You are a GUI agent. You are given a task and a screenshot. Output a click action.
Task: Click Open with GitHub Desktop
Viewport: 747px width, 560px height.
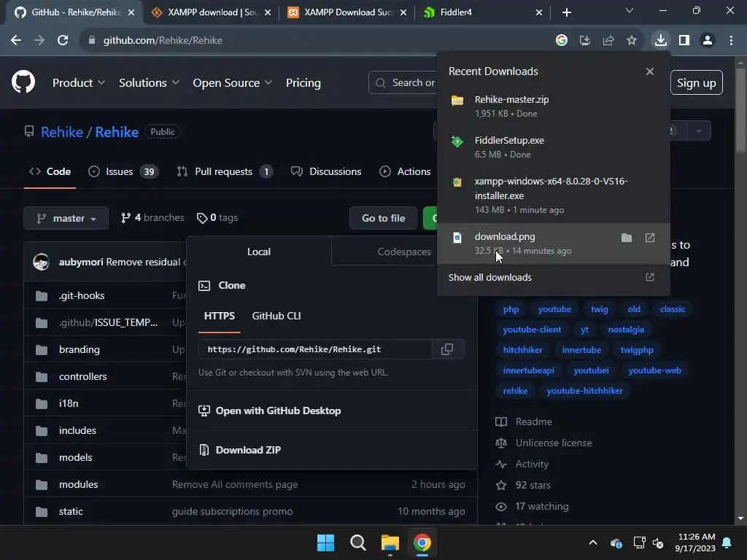pos(278,411)
